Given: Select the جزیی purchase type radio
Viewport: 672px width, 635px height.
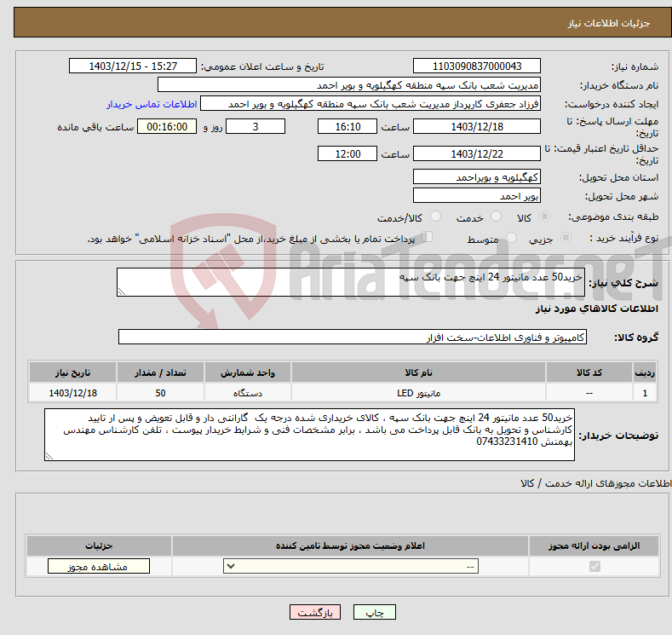Looking at the screenshot, I should [566, 238].
